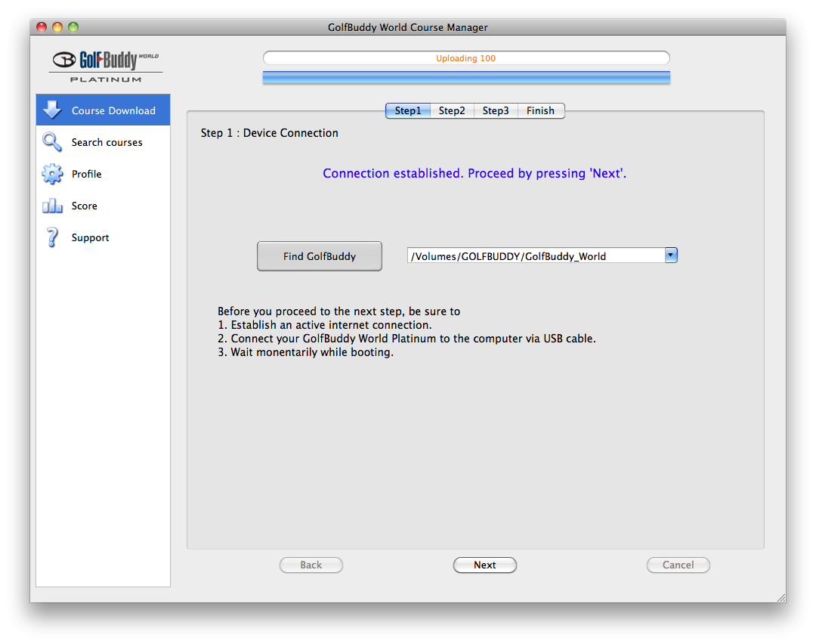
Task: Click the 'Before you proceed' instruction line
Action: click(338, 311)
